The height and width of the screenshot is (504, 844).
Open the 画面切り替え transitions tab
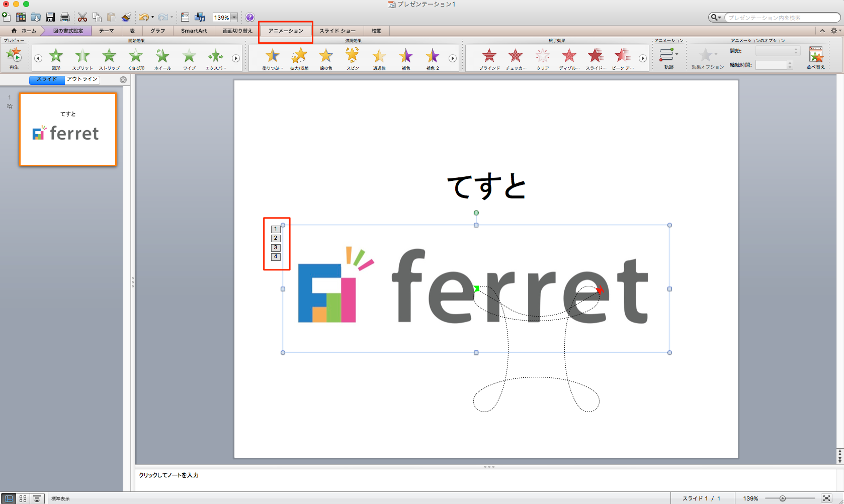tap(237, 31)
